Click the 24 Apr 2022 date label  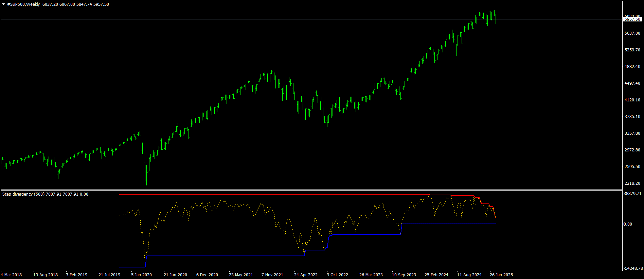pyautogui.click(x=306, y=275)
